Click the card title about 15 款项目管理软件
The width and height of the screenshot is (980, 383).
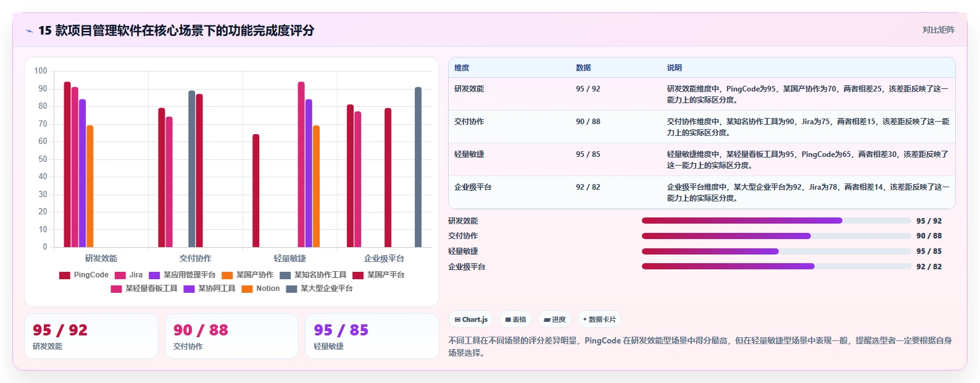(x=176, y=30)
